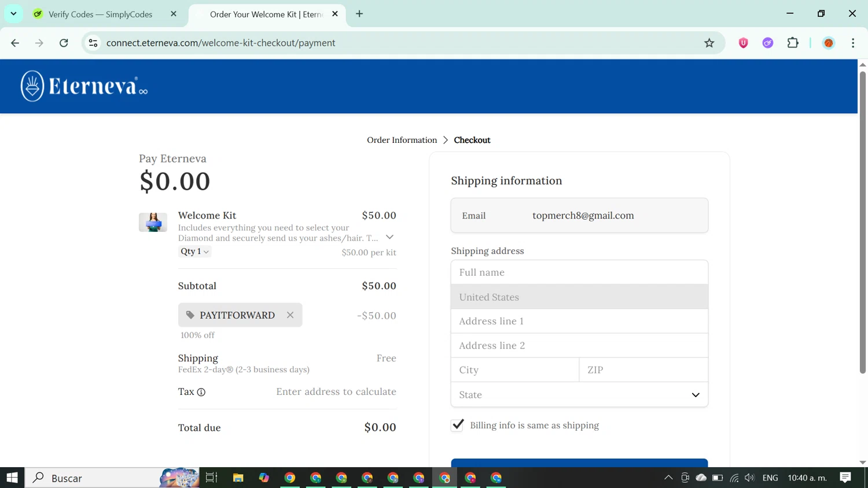Switch to Verify Codes SimplyCodes tab
Image resolution: width=868 pixels, height=488 pixels.
click(100, 14)
